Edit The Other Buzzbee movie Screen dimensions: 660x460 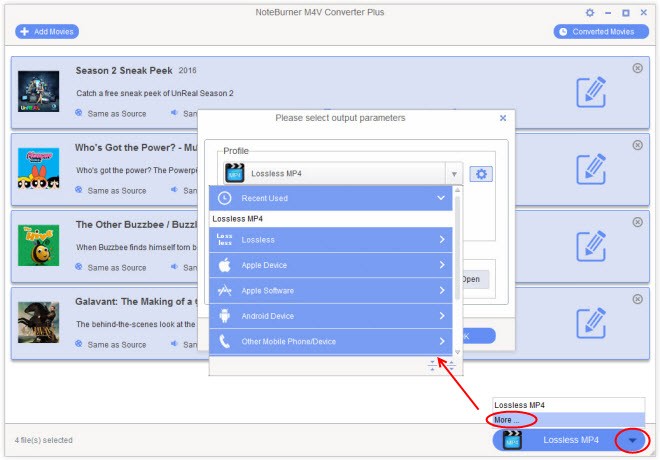[x=591, y=246]
